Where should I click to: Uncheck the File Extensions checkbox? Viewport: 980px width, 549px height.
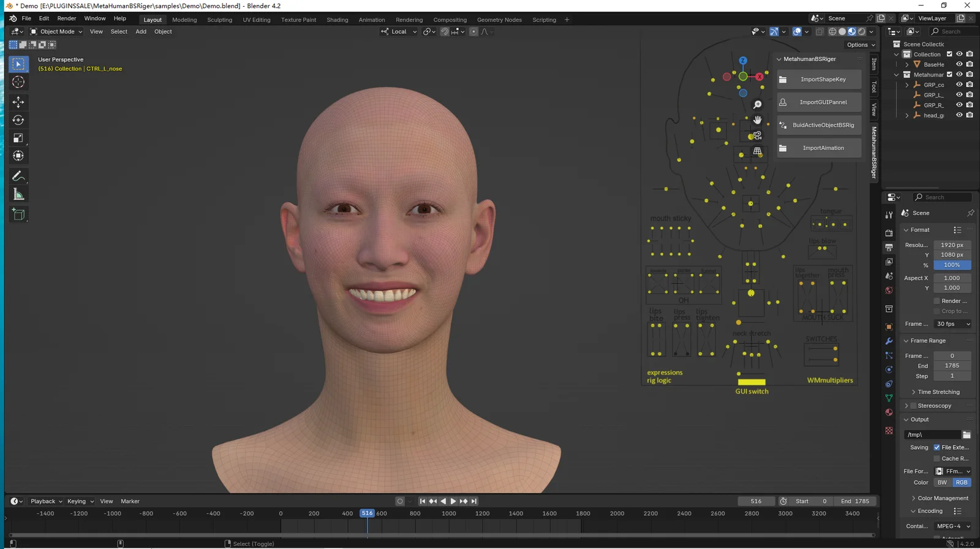point(937,447)
